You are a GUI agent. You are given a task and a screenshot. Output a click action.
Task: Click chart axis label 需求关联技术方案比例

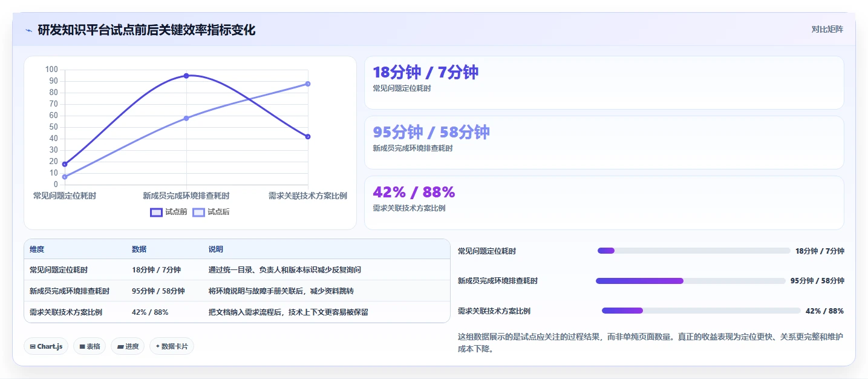click(308, 196)
